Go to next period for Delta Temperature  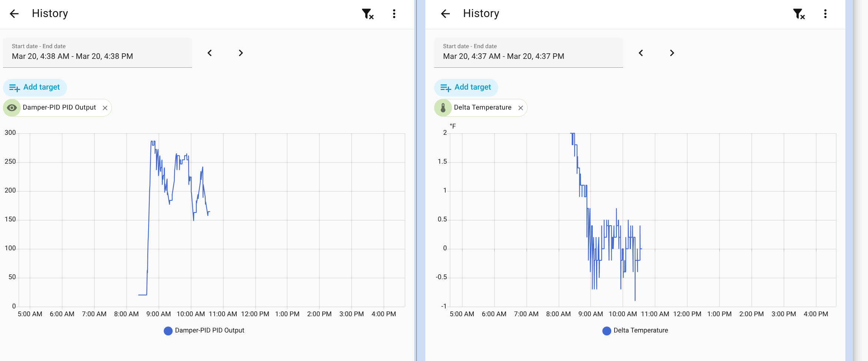pyautogui.click(x=672, y=53)
